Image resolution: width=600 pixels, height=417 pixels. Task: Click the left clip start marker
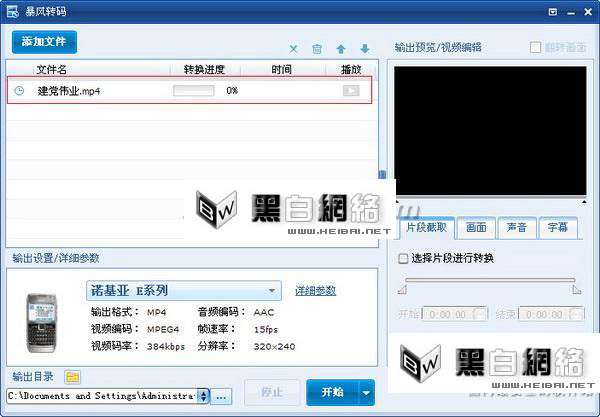click(402, 290)
